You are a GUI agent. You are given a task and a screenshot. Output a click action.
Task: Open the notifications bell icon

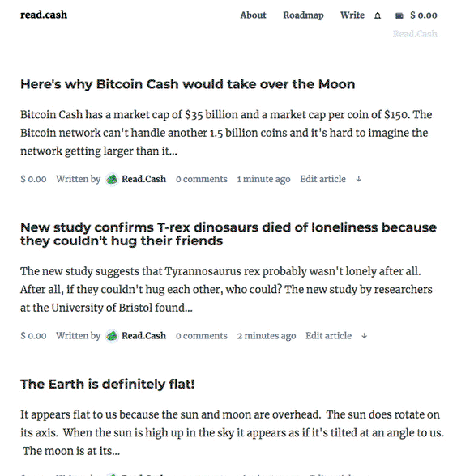[x=378, y=15]
